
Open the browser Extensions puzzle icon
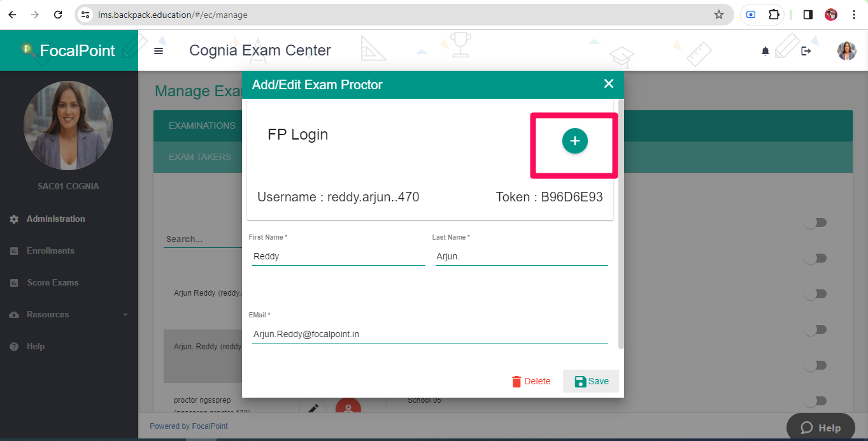click(x=774, y=15)
